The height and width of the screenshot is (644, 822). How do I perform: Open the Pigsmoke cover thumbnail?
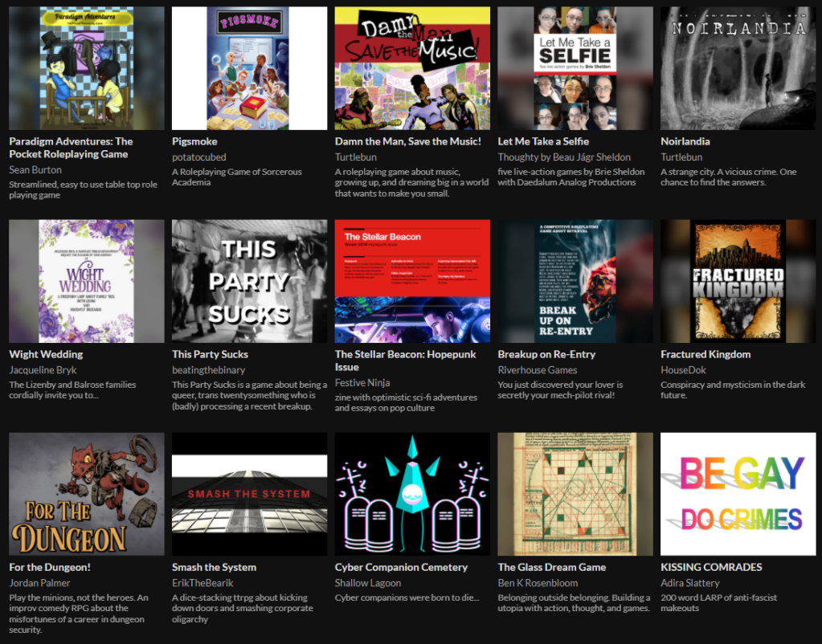pos(249,68)
